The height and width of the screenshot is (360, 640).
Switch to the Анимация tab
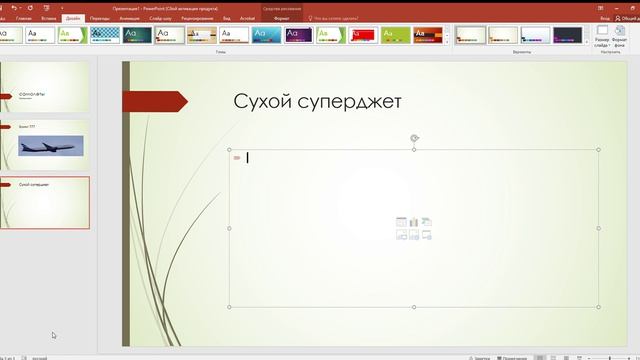click(129, 18)
